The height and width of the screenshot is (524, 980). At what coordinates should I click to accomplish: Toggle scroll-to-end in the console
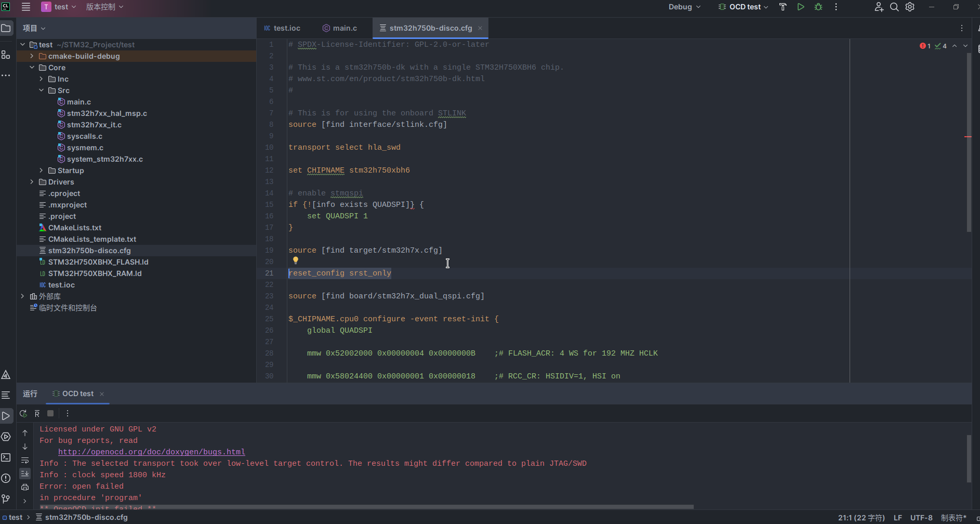[24, 473]
